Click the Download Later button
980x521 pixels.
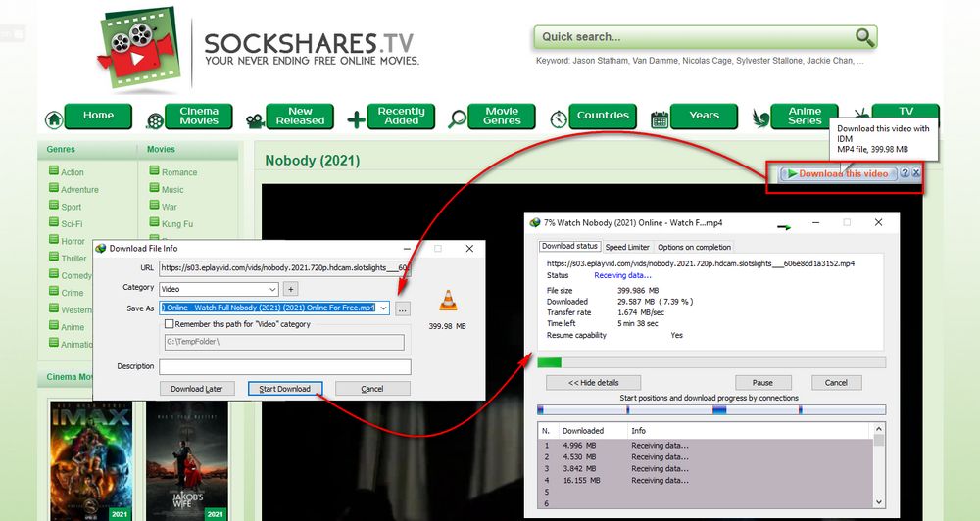[197, 389]
